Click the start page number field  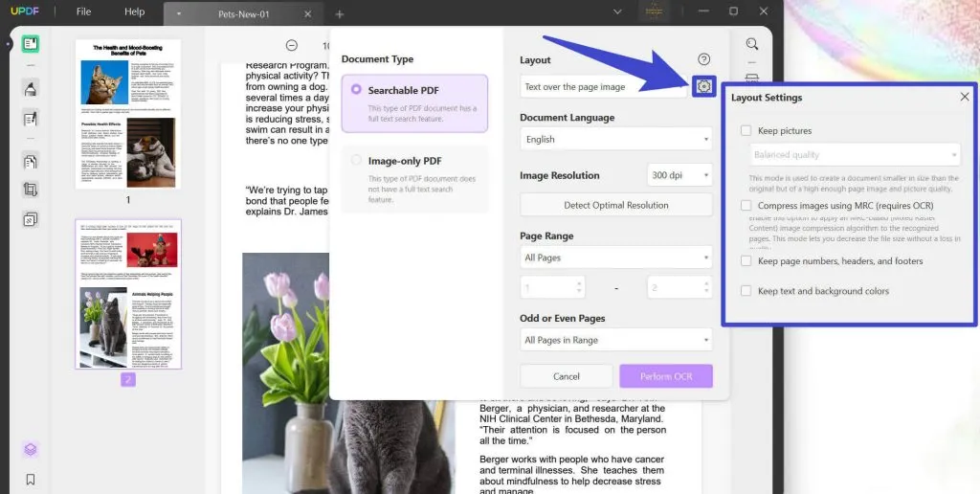(552, 287)
